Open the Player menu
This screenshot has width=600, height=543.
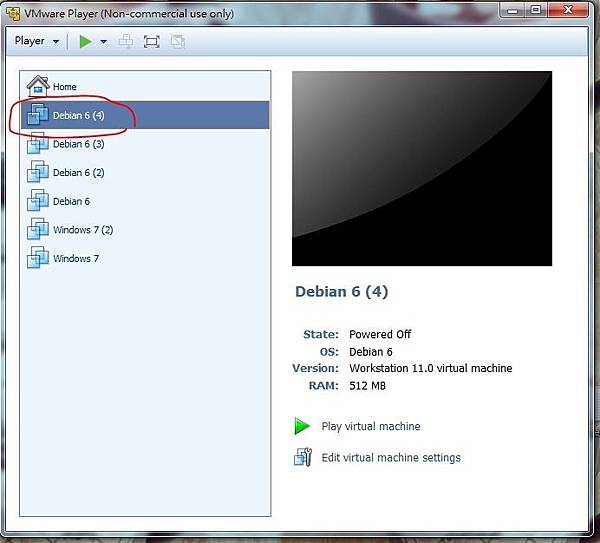[37, 41]
